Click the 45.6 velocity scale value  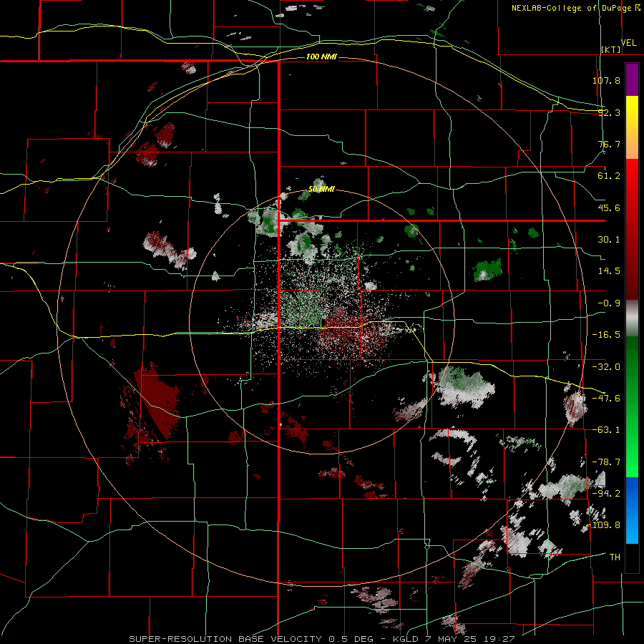click(609, 208)
